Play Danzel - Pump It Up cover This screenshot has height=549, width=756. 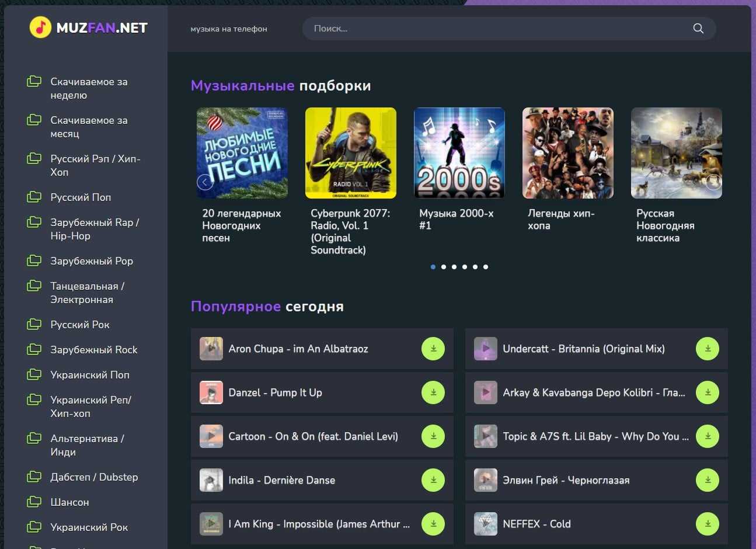point(211,392)
